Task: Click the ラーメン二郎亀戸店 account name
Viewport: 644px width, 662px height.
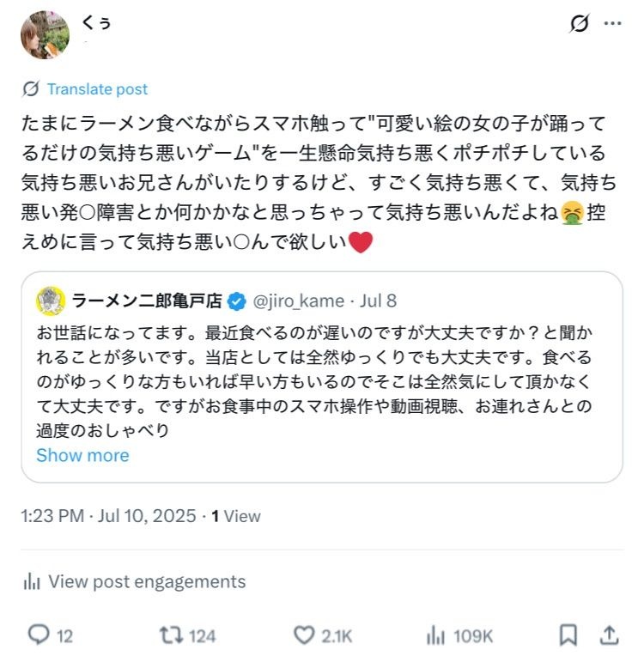Action: (147, 301)
